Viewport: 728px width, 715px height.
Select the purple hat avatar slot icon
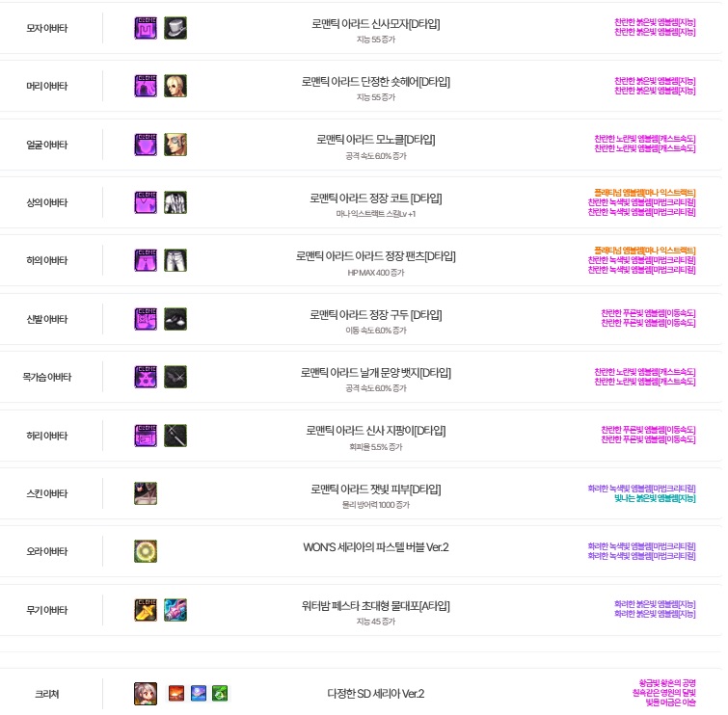click(x=146, y=28)
